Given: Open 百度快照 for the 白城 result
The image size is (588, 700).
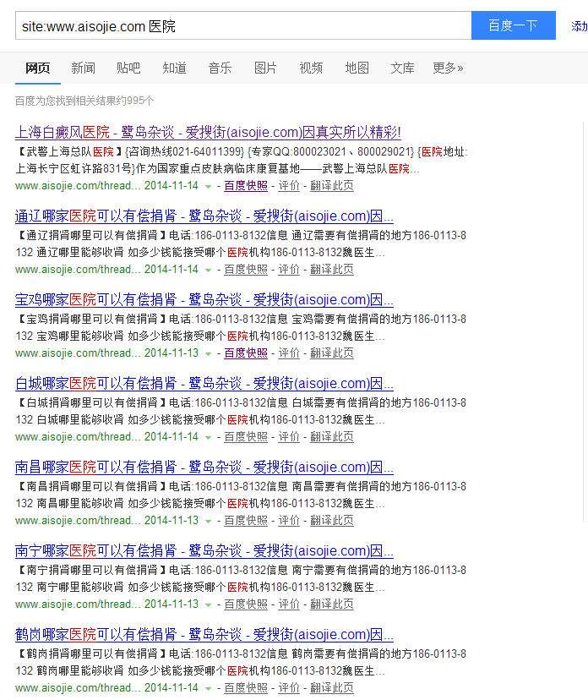Looking at the screenshot, I should point(246,437).
